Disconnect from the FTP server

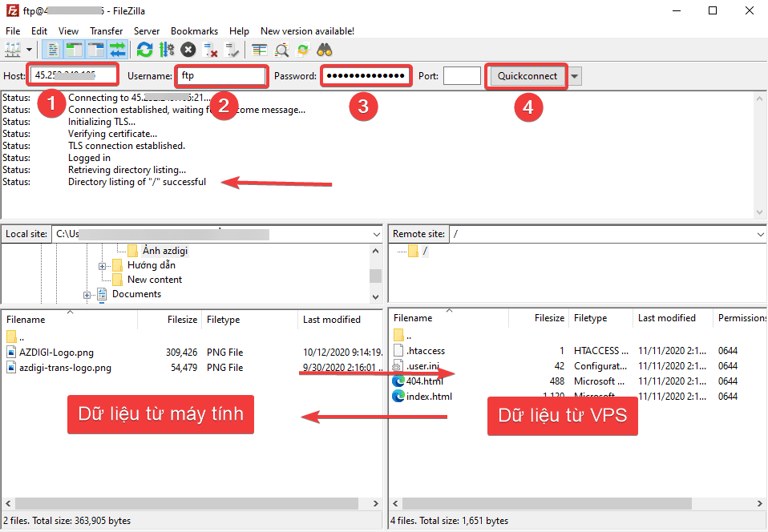[209, 49]
